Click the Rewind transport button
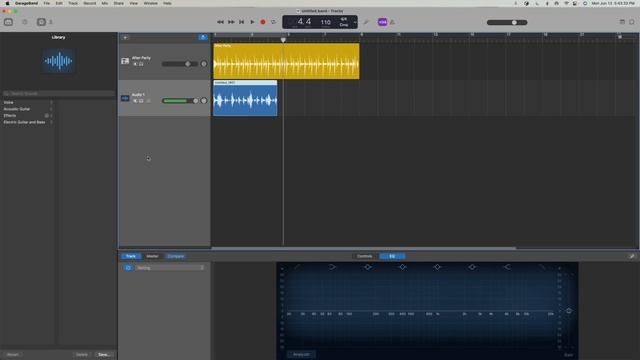Viewport: 640px width, 360px height. pyautogui.click(x=220, y=22)
